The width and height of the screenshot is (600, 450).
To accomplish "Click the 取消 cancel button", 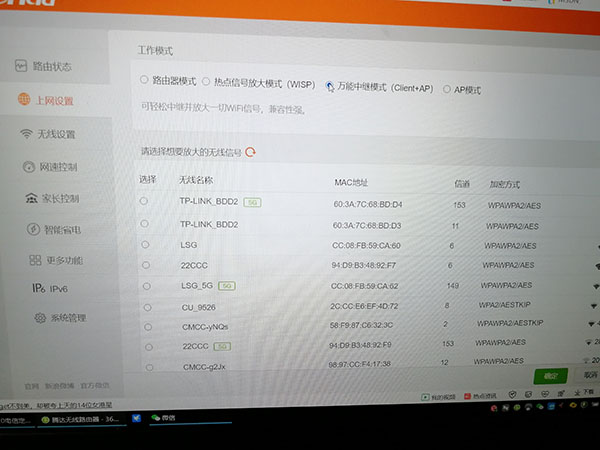I will pos(590,375).
